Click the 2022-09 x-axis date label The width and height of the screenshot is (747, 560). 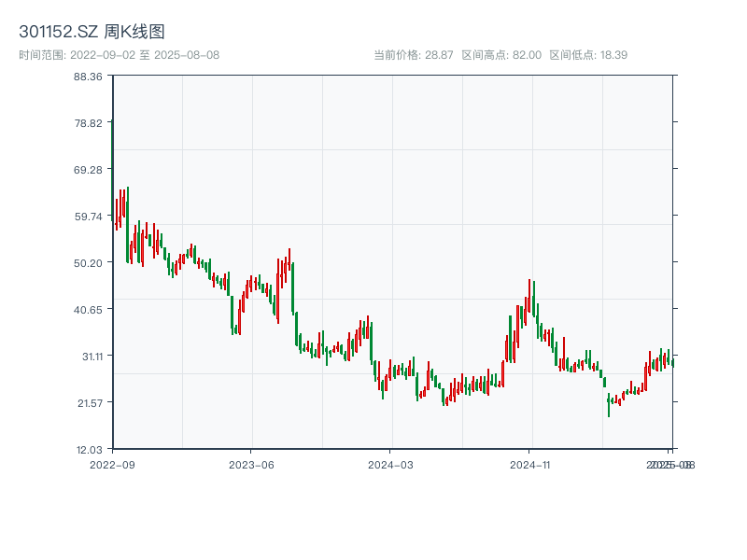pyautogui.click(x=112, y=464)
